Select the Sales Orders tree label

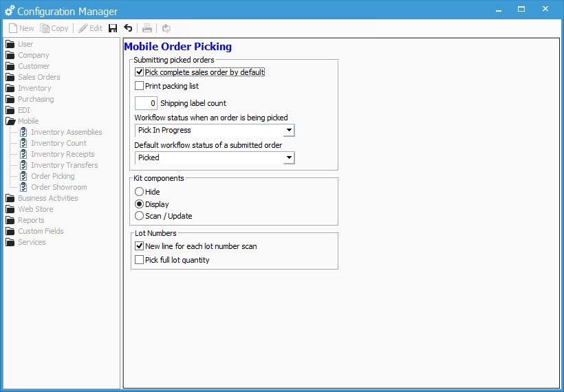[x=39, y=77]
